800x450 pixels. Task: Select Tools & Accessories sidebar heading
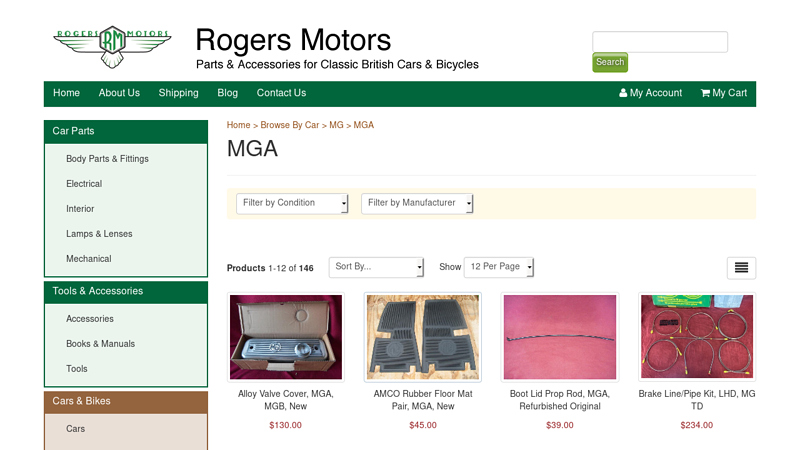click(x=126, y=291)
